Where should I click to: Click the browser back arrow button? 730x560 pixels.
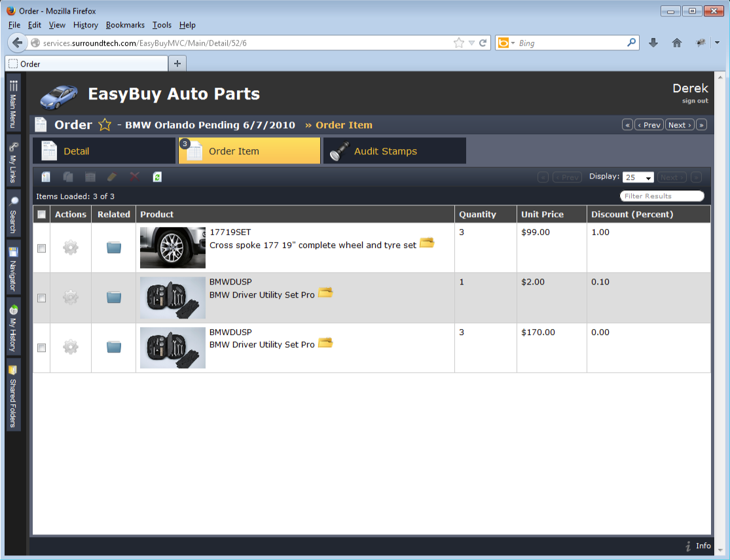click(17, 43)
